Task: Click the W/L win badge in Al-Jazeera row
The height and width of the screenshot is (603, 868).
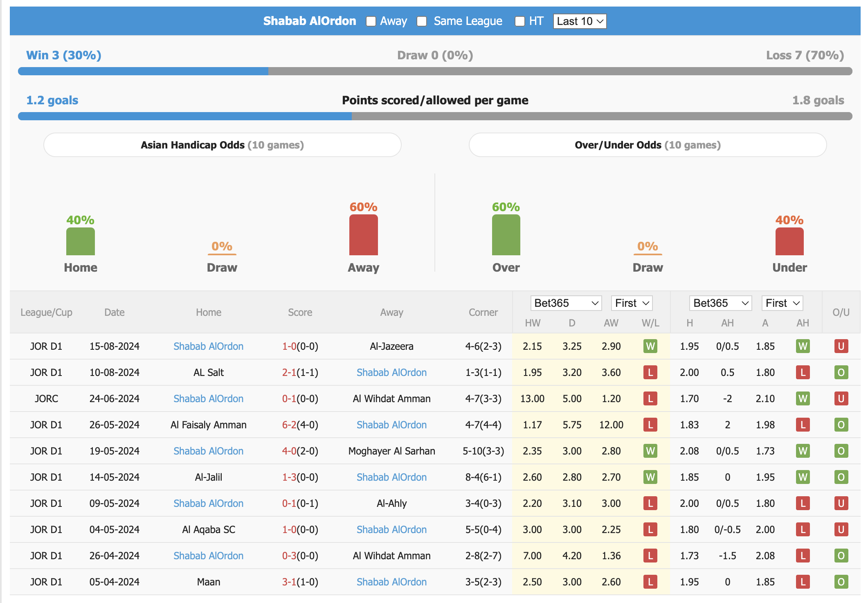Action: 650,346
